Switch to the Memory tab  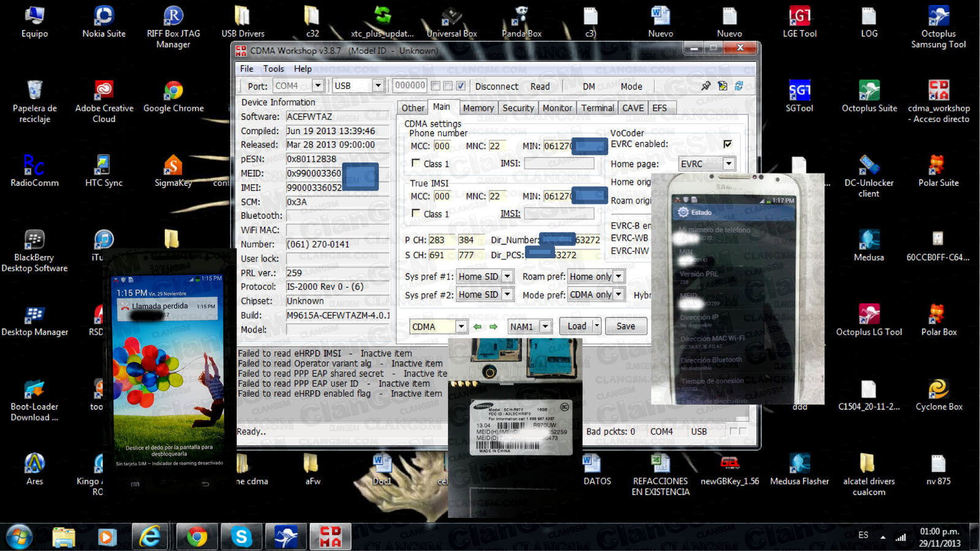point(478,108)
